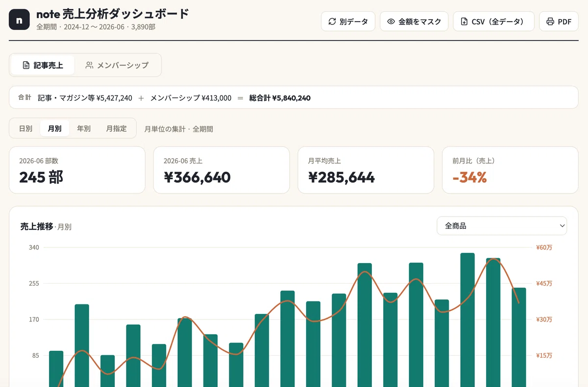Click the subtitle 全期間・2024-12 〜 2026-06

point(81,27)
